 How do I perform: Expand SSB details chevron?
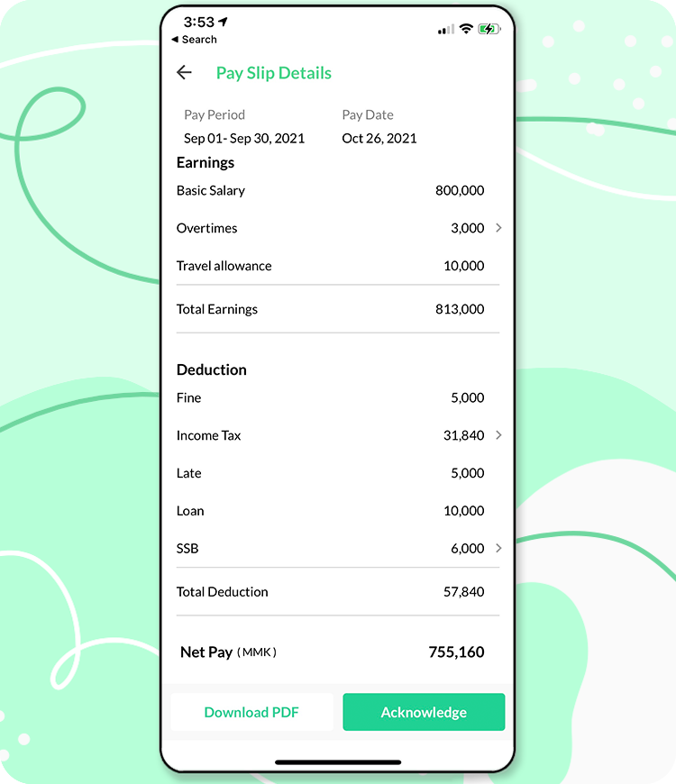tap(498, 548)
